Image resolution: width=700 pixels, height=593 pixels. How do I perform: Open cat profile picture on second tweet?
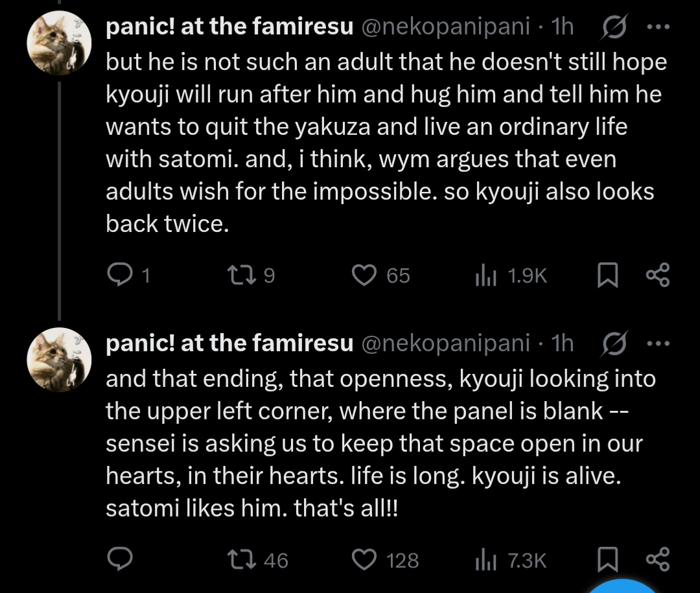58,359
